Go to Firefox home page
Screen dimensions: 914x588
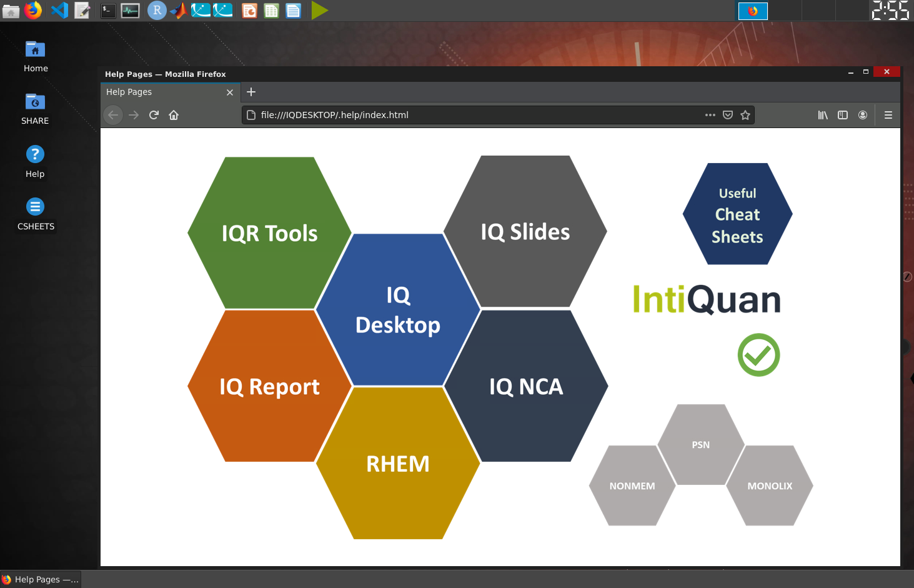tap(174, 115)
